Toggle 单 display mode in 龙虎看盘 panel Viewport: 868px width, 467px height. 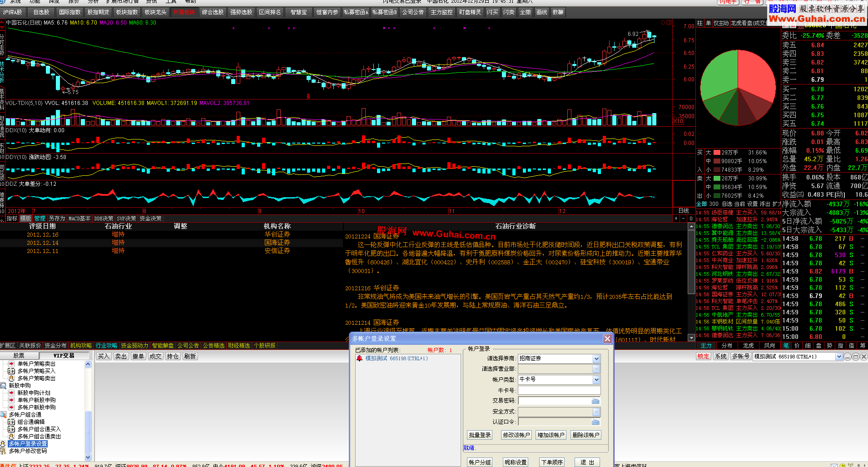(708, 23)
